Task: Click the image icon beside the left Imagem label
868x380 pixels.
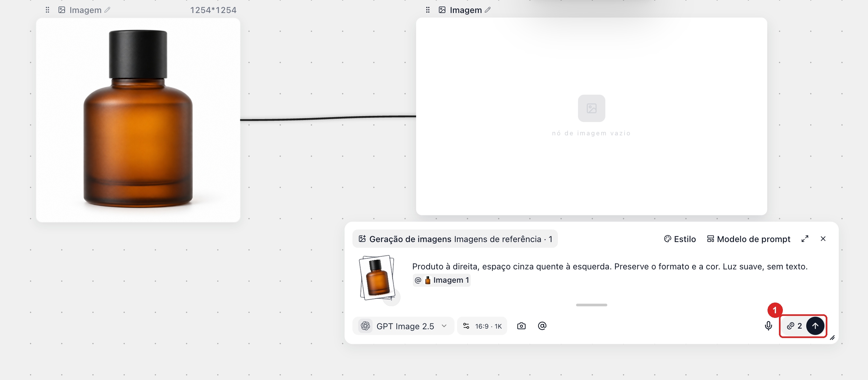Action: 62,10
